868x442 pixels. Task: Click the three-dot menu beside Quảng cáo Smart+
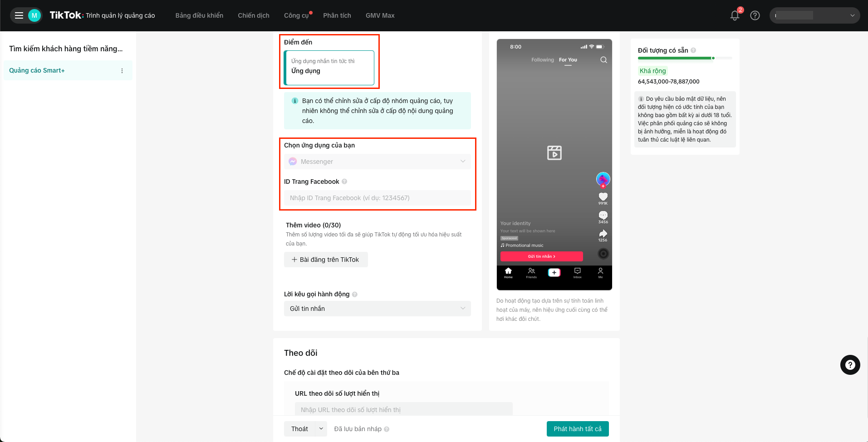pyautogui.click(x=122, y=71)
